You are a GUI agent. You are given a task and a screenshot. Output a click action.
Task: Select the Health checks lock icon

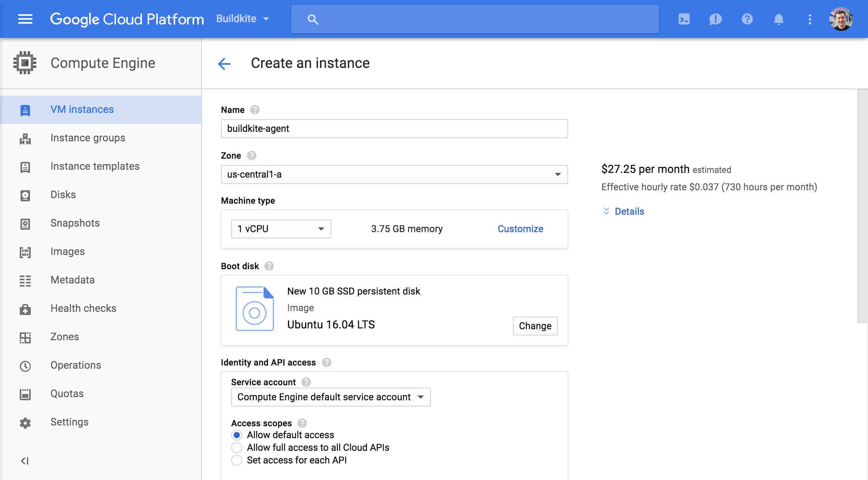25,309
